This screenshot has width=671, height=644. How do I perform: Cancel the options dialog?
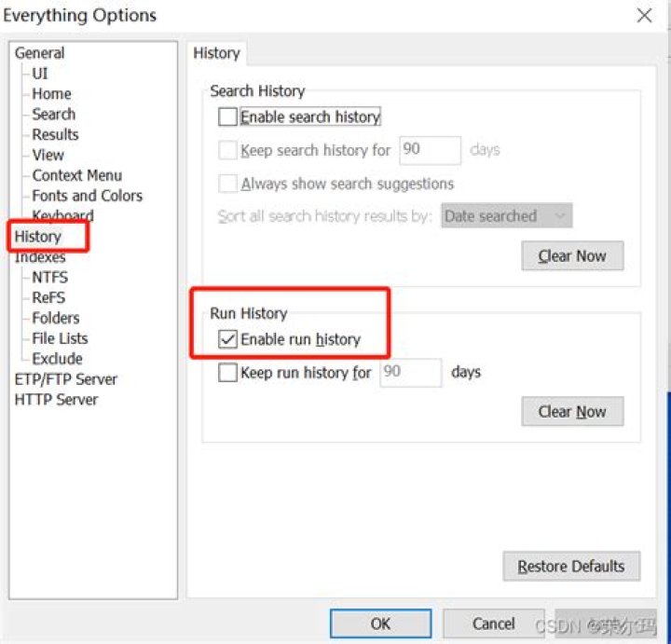493,623
